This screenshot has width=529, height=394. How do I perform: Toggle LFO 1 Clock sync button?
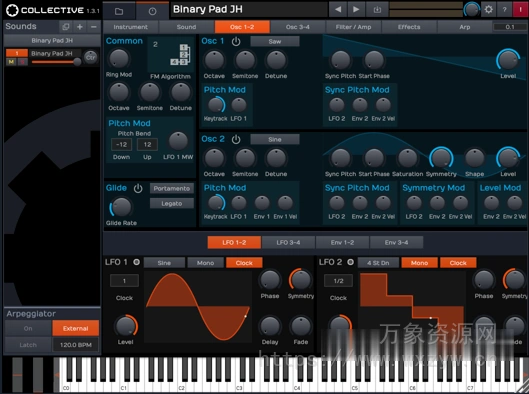pyautogui.click(x=244, y=263)
